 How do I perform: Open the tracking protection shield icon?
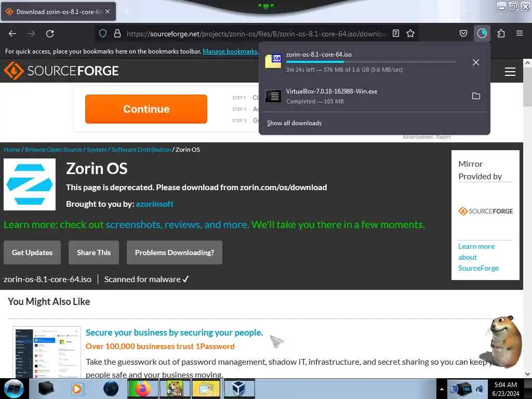103,33
